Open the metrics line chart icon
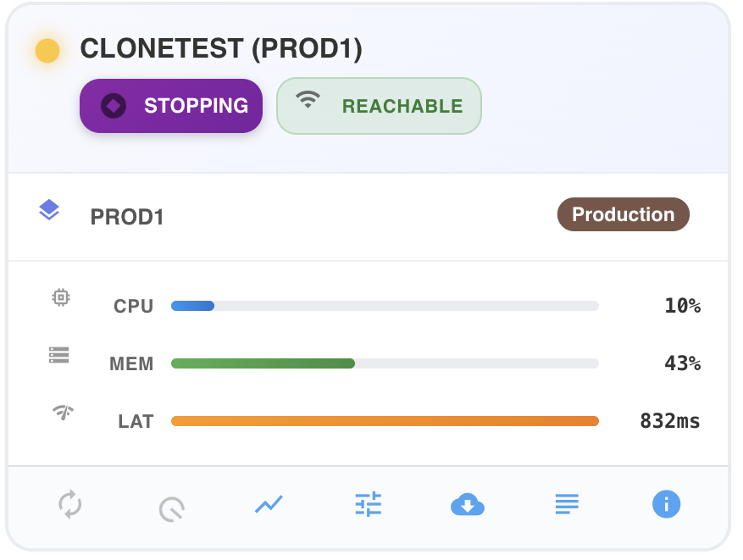This screenshot has width=743, height=560. point(269,504)
